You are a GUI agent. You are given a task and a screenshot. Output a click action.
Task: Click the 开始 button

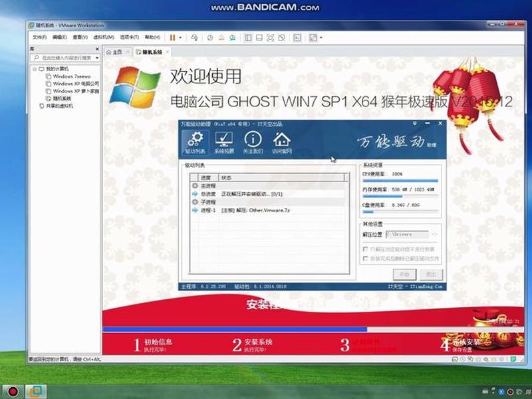[x=404, y=274]
